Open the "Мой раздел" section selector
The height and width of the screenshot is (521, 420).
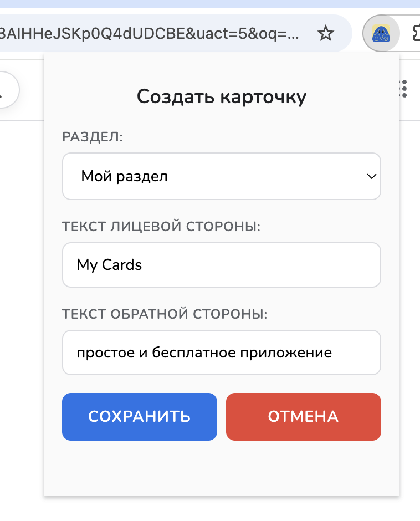(221, 176)
